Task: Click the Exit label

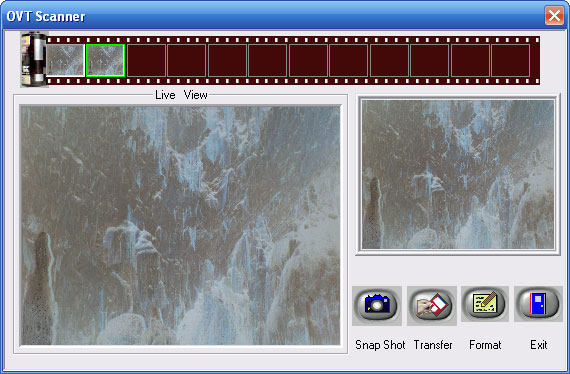Action: (x=538, y=345)
